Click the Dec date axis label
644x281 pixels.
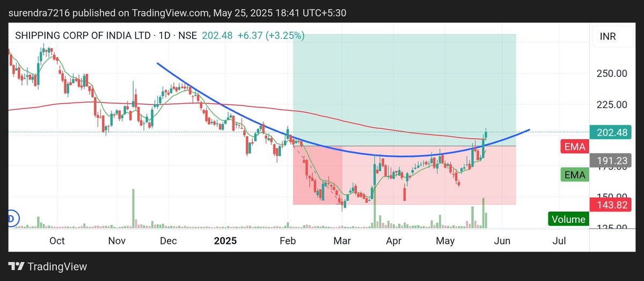point(169,241)
